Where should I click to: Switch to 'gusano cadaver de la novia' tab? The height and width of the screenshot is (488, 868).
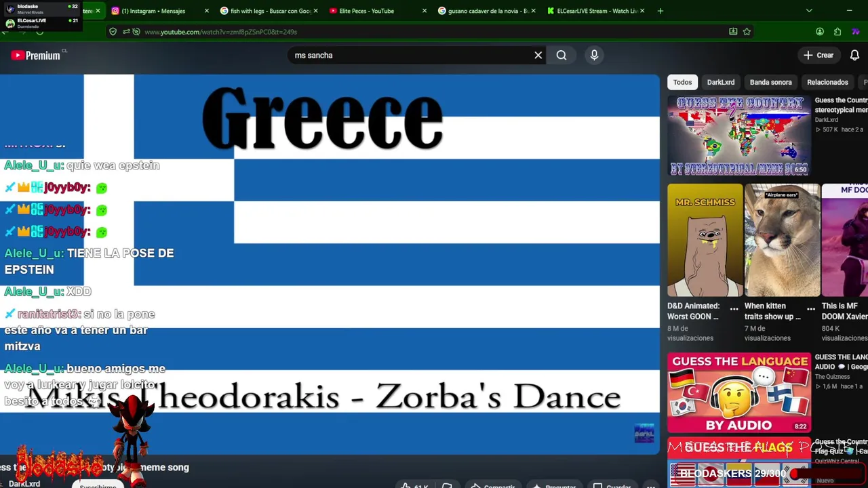(486, 11)
